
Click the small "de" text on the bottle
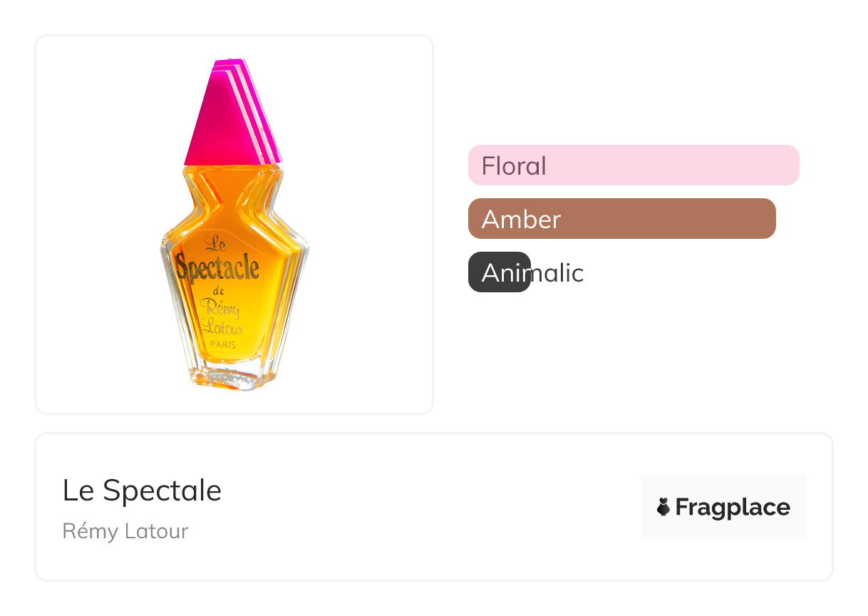coord(219,291)
